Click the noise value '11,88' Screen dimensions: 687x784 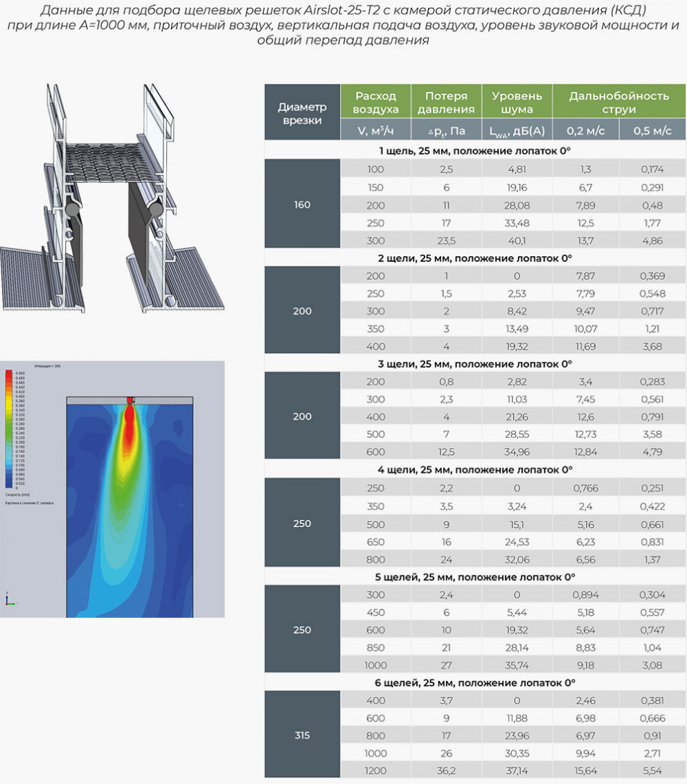click(517, 718)
